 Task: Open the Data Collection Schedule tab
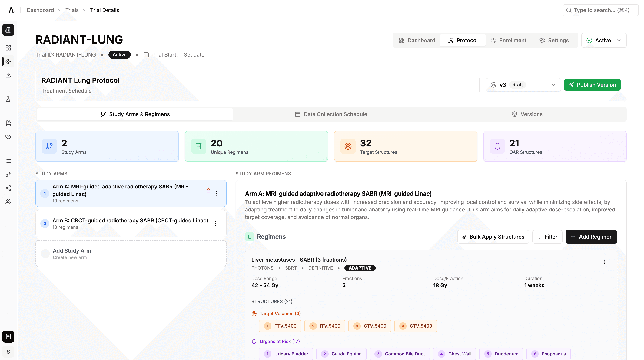click(x=331, y=114)
